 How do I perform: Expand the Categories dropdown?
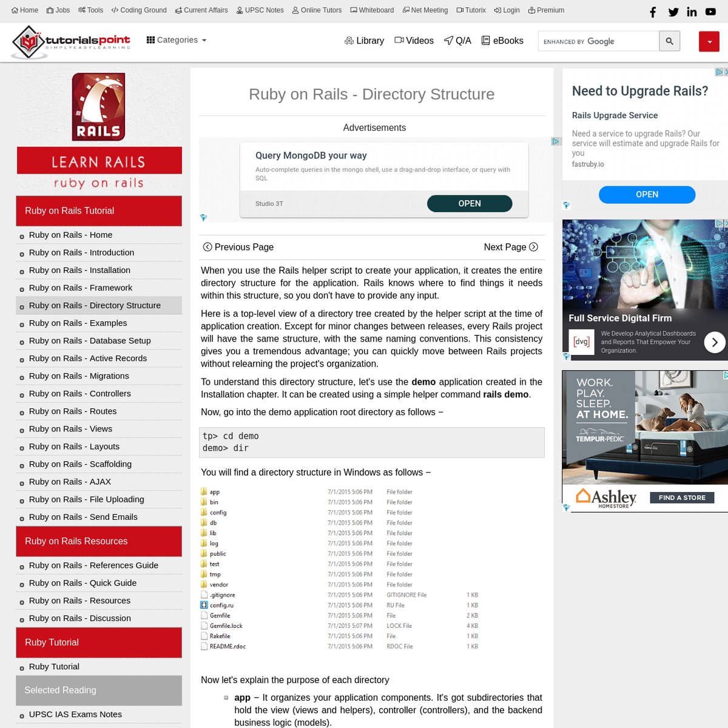coord(176,39)
